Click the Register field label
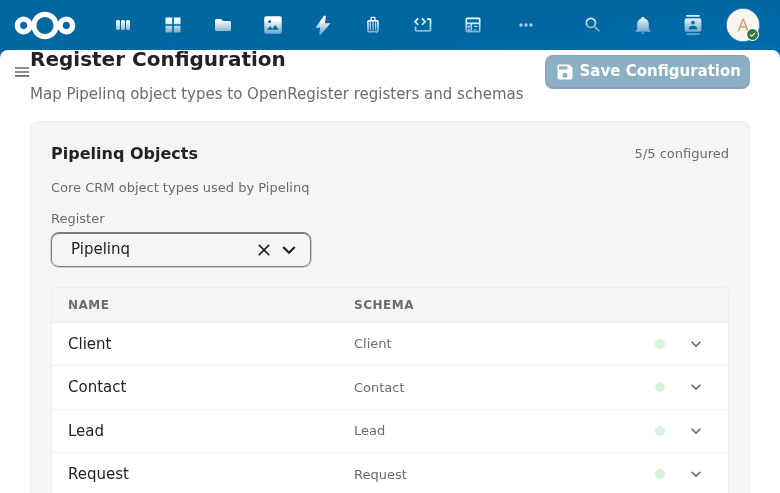 [x=78, y=218]
